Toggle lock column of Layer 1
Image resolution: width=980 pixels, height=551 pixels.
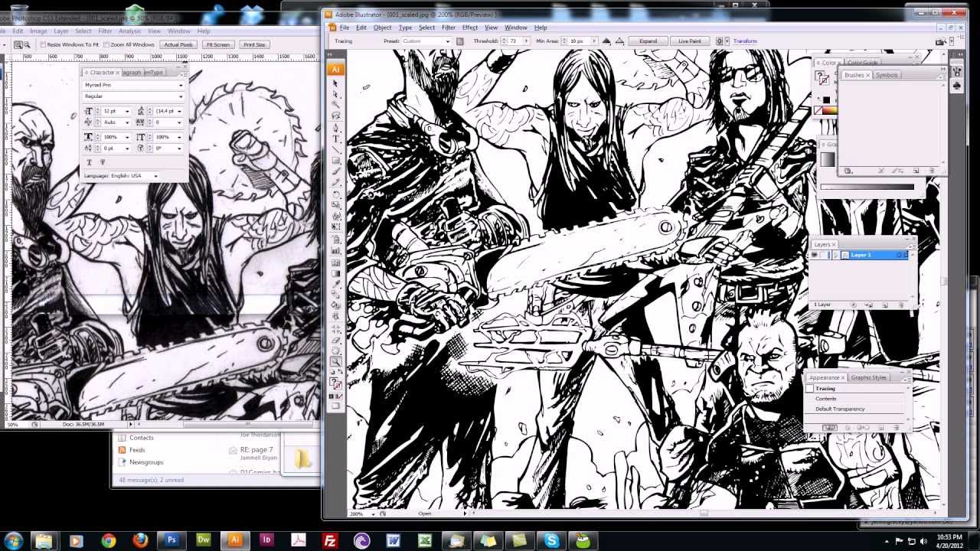click(823, 255)
